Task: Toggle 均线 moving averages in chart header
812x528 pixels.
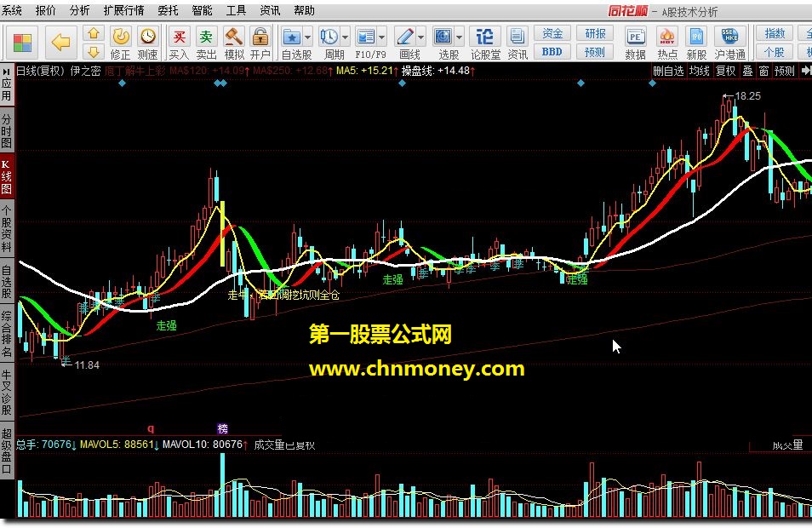Action: click(x=699, y=71)
